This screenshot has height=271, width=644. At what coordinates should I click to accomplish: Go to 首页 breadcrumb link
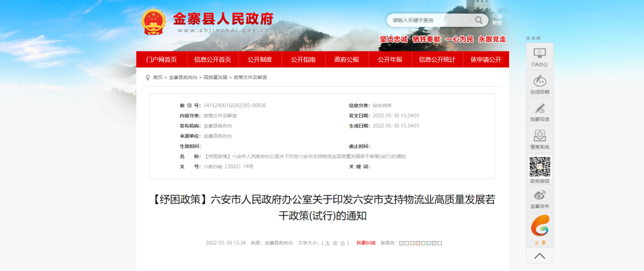(157, 78)
